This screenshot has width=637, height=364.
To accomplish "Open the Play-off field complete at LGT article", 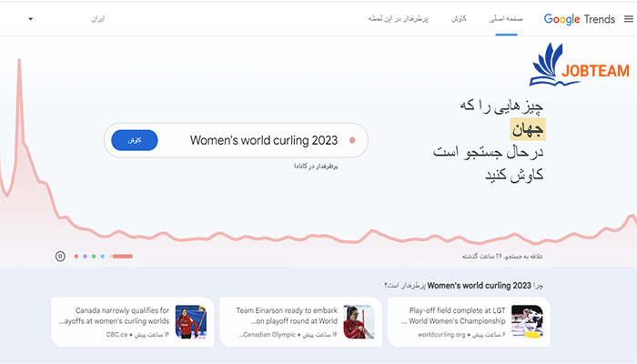I will [469, 322].
